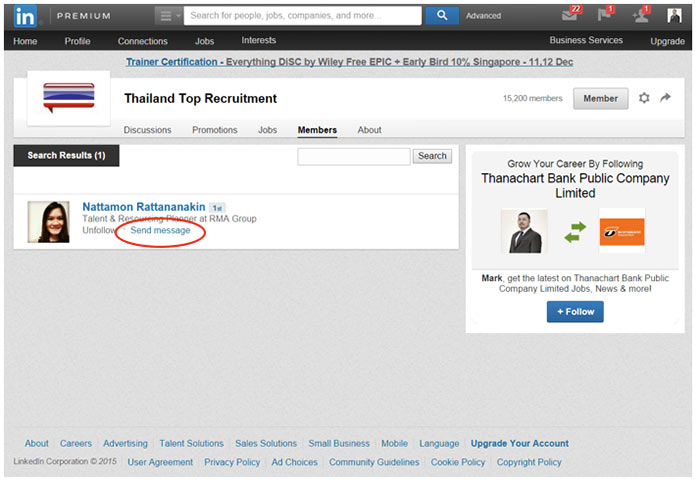Open the Mobile footer link
The width and height of the screenshot is (700, 480).
coord(394,443)
